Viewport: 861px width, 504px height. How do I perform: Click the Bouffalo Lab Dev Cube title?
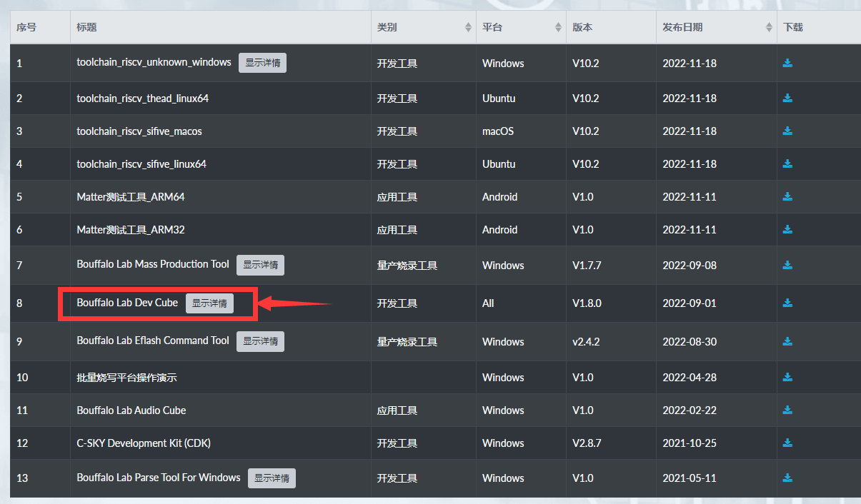[127, 303]
